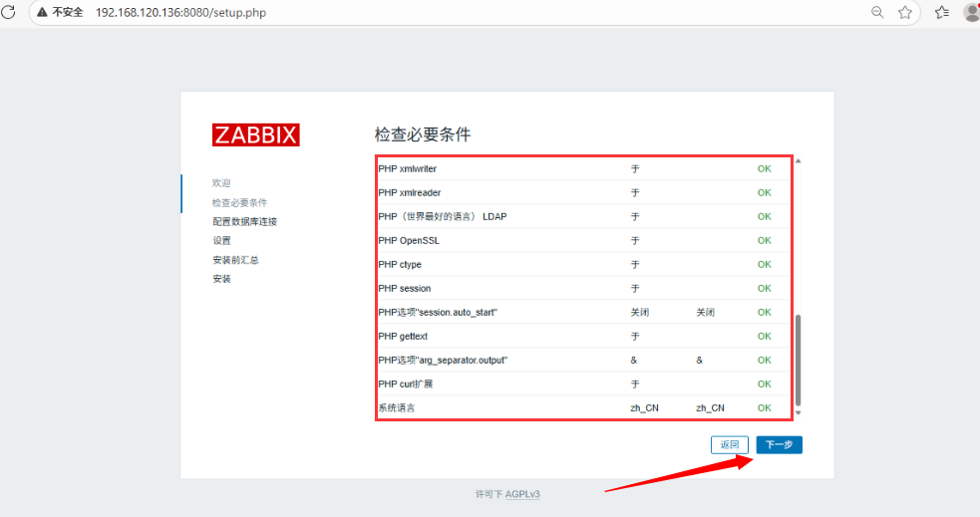This screenshot has width=980, height=517.
Task: Open the AGPLv3 license link
Action: 522,494
